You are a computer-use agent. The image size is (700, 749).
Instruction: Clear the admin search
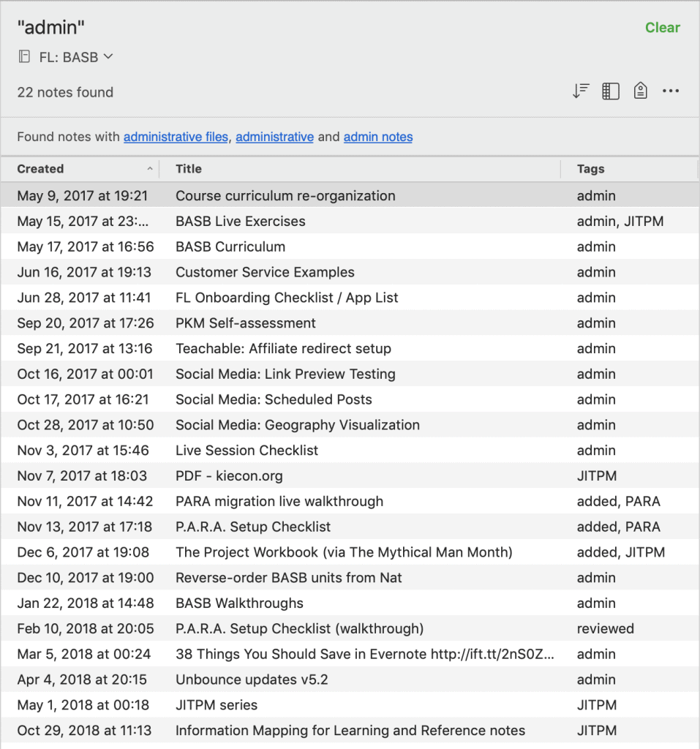click(662, 28)
